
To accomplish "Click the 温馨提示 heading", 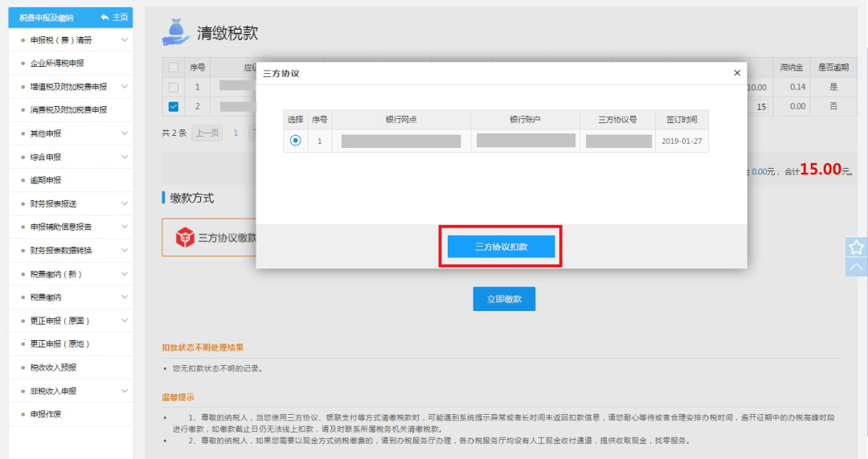I will [178, 397].
